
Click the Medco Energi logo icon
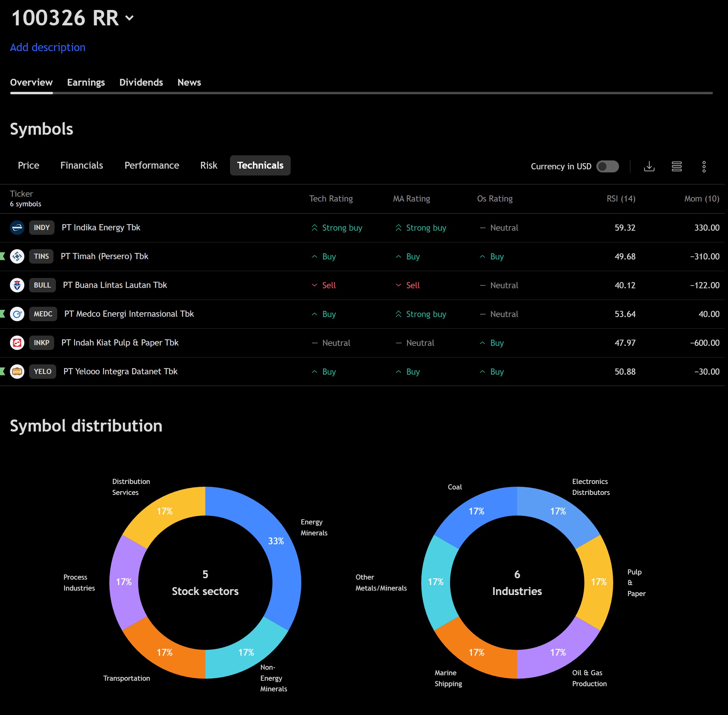pos(17,314)
